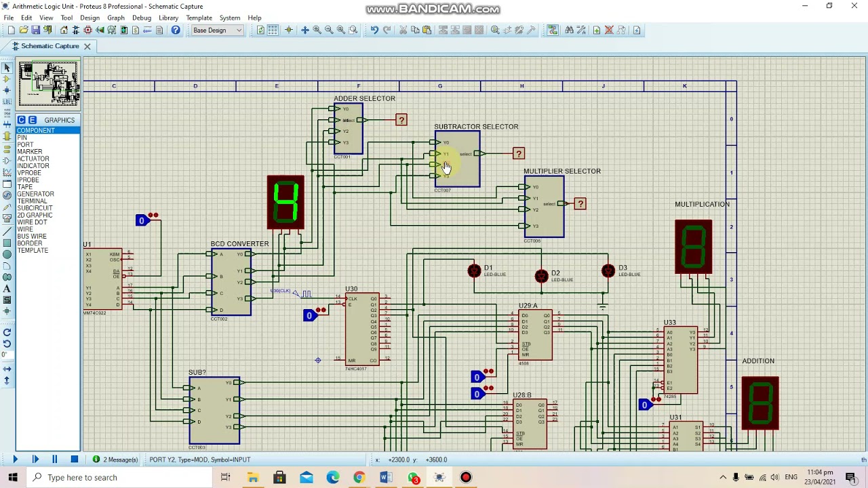This screenshot has height=488, width=868.
Task: Select the Component Mode tool
Action: coord(7,79)
